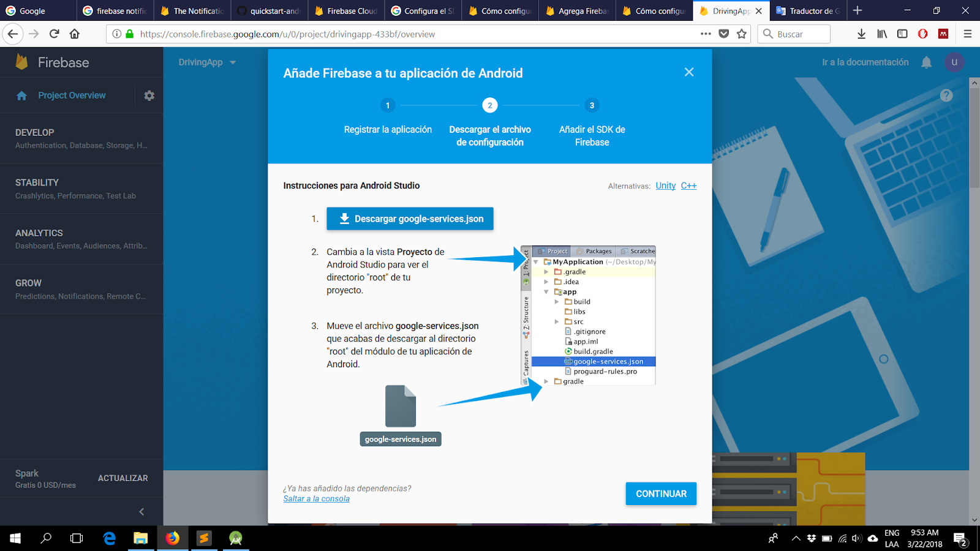The height and width of the screenshot is (551, 980).
Task: Open Task View in taskbar
Action: click(77, 538)
